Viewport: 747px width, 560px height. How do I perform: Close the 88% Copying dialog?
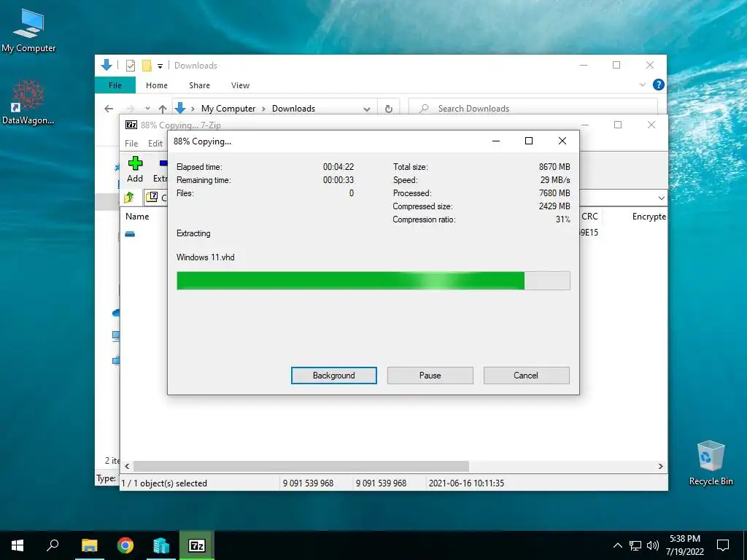pos(562,141)
